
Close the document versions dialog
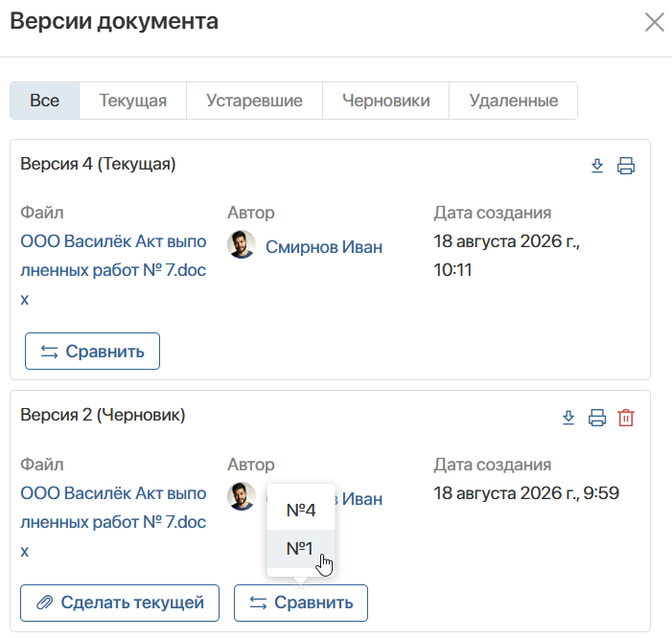654,22
